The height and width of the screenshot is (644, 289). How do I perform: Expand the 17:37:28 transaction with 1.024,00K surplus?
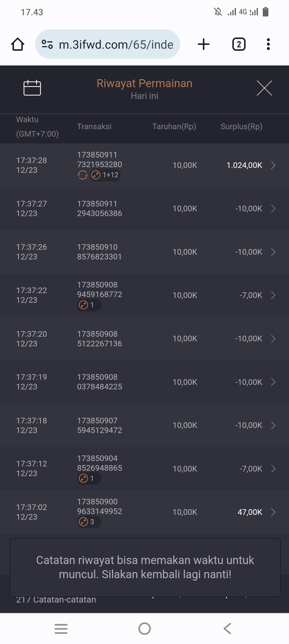coord(273,165)
